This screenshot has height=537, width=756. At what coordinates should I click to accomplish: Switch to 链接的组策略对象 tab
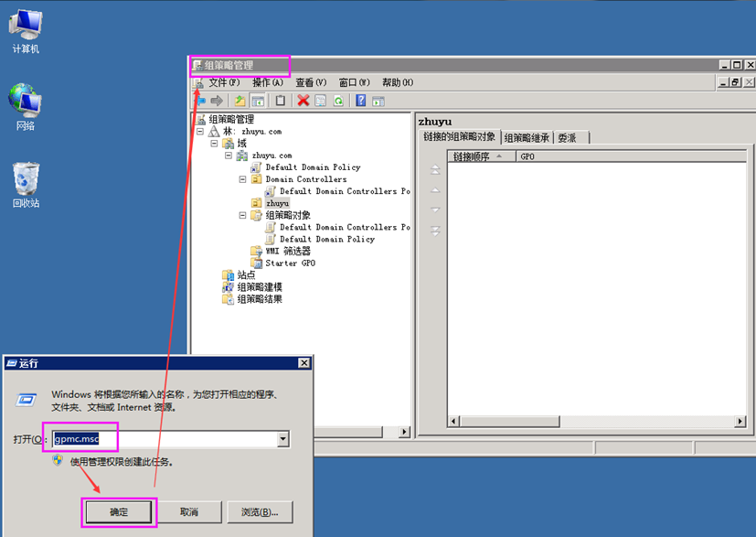(x=460, y=137)
